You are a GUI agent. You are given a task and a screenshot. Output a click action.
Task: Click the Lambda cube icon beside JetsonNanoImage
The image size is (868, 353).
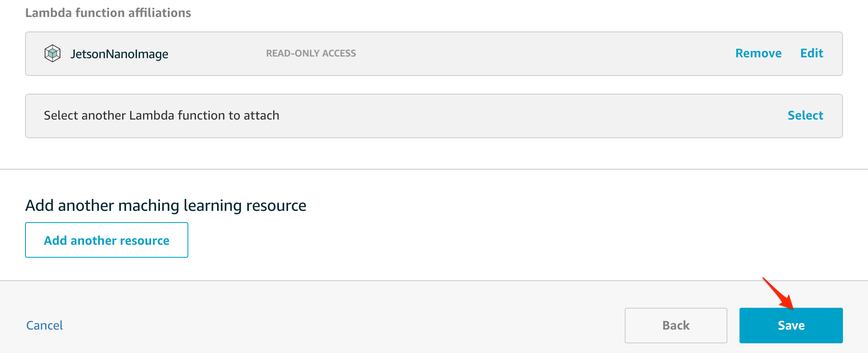(x=53, y=53)
